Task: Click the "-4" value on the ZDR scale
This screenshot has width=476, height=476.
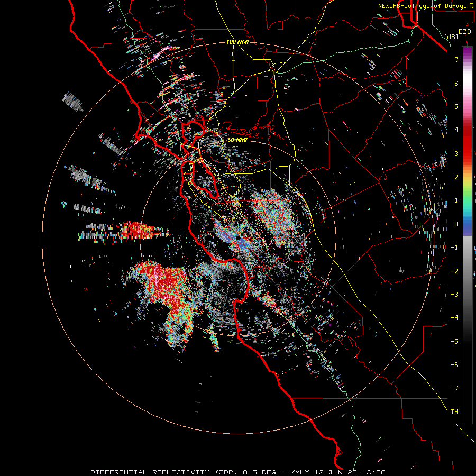Action: click(454, 318)
